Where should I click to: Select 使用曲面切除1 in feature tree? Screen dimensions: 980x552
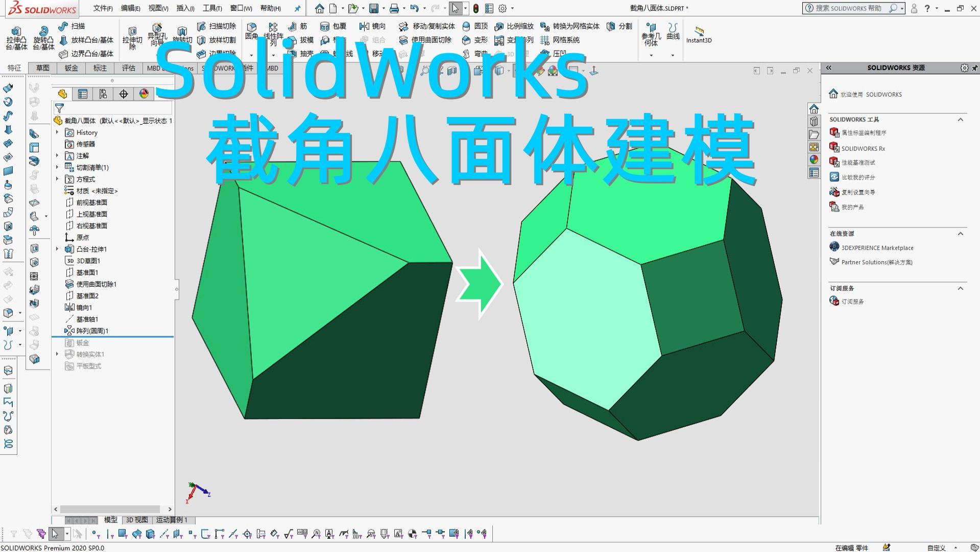click(x=97, y=284)
